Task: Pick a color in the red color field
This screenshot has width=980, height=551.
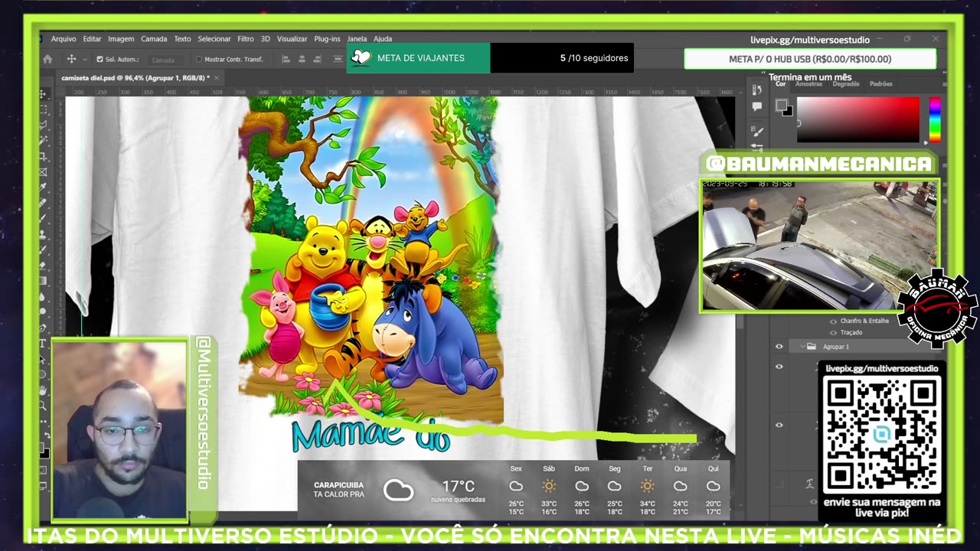Action: click(x=858, y=119)
